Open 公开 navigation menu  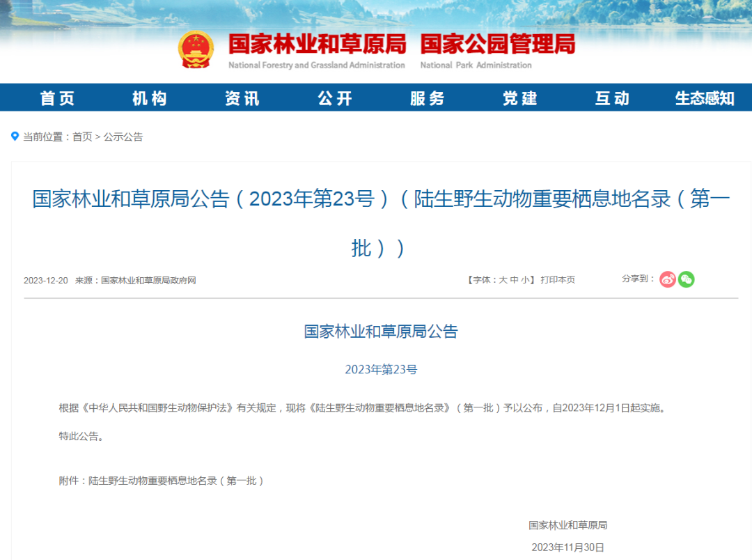[x=335, y=98]
